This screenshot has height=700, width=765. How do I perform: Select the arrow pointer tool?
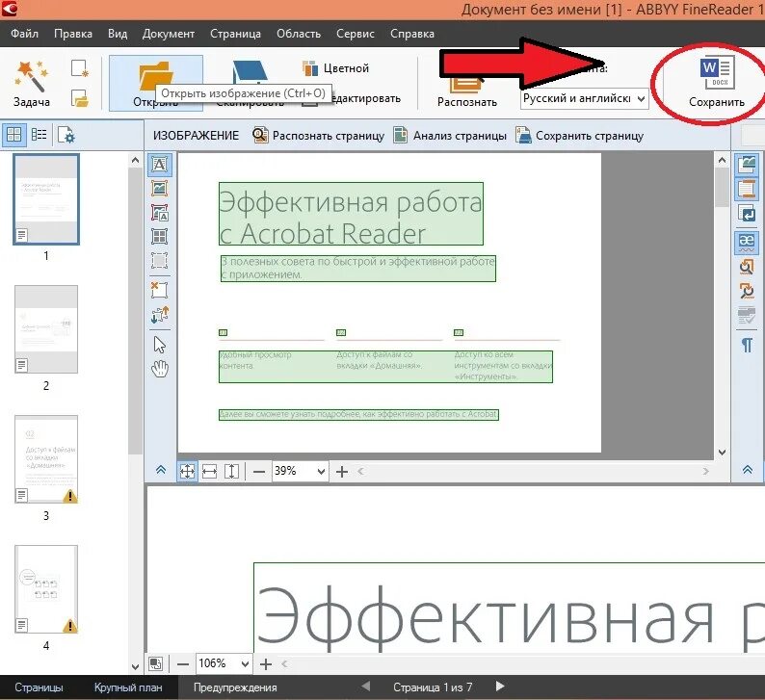[160, 345]
